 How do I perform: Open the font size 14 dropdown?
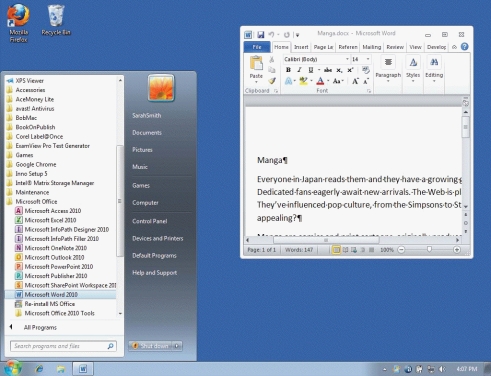pos(368,59)
